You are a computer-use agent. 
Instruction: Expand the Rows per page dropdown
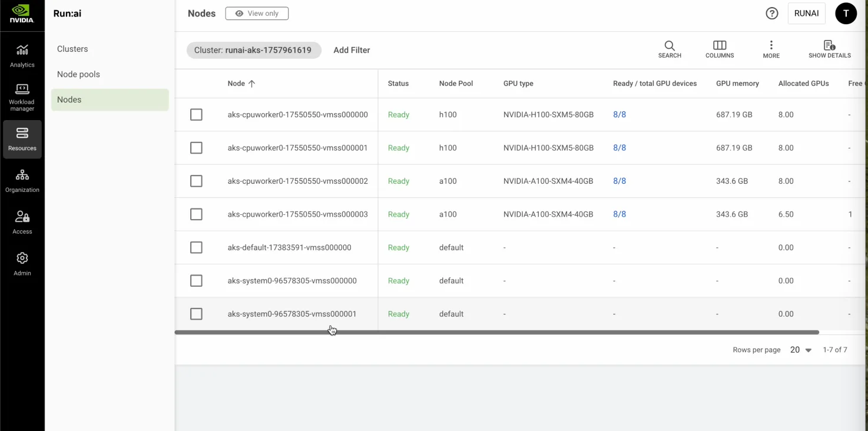pyautogui.click(x=801, y=350)
